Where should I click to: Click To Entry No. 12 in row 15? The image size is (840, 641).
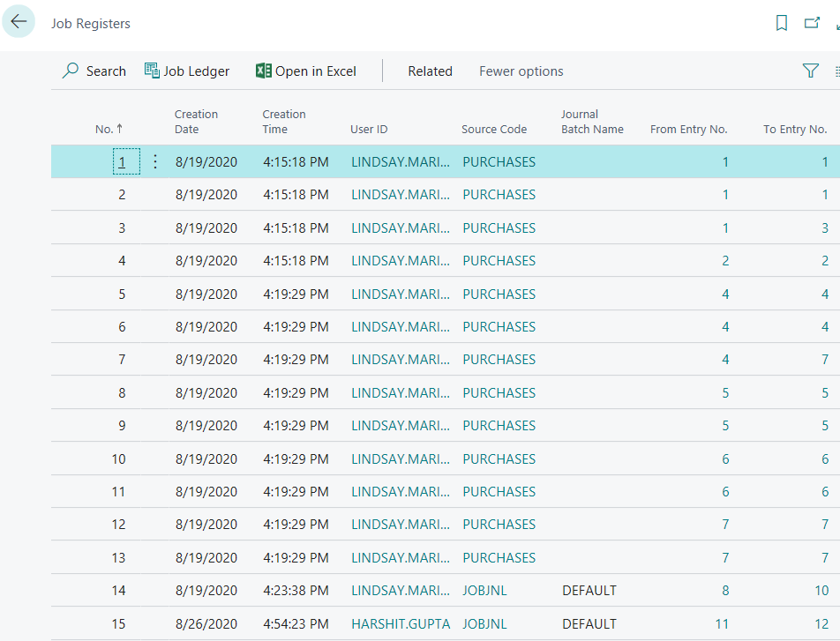click(821, 623)
